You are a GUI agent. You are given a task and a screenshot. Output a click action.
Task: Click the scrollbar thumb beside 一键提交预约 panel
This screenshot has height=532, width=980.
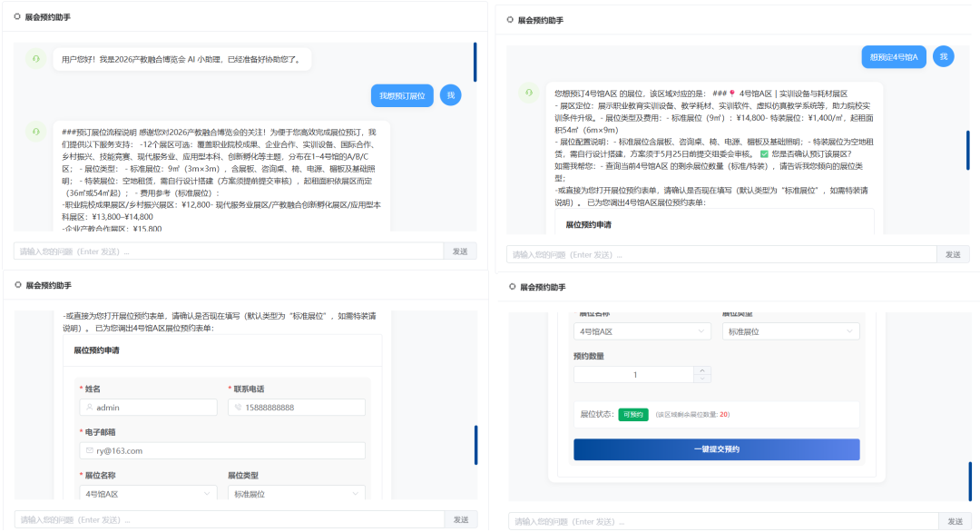(970, 481)
